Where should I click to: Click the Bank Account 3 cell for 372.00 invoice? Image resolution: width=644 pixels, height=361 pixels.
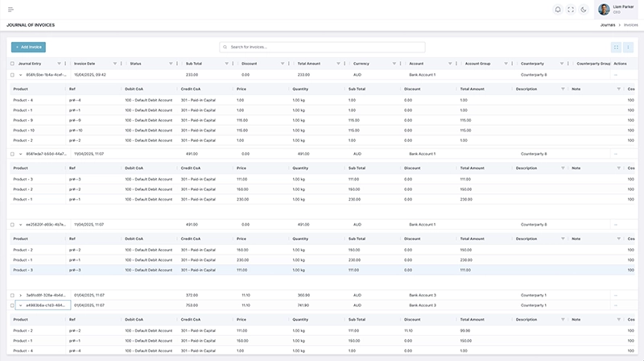(423, 295)
